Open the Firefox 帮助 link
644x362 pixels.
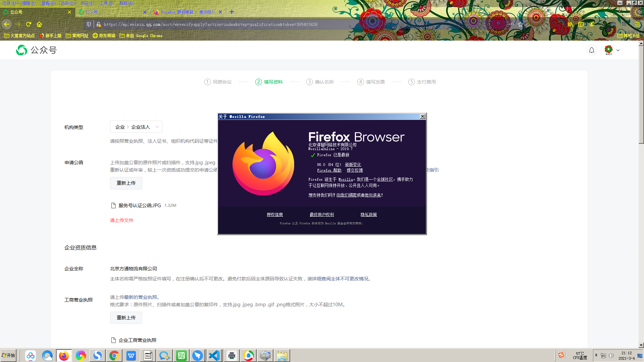tap(329, 170)
